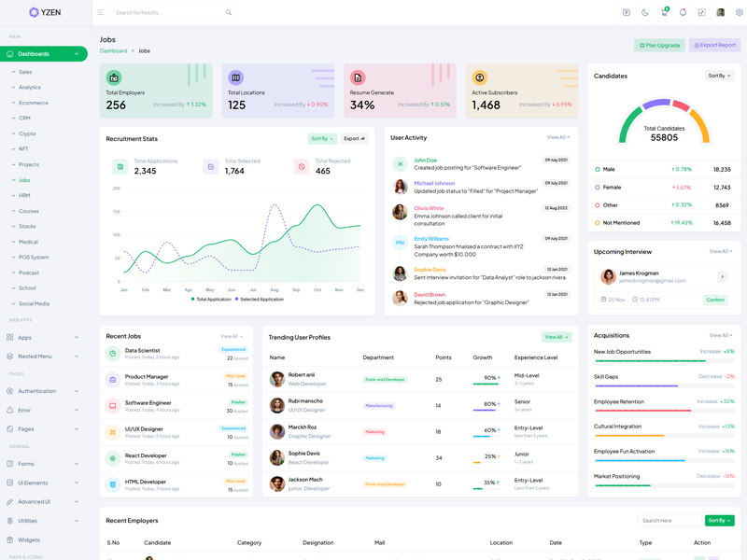Click the Total Locations map icon
Viewport: 747px width, 560px height.
point(235,77)
